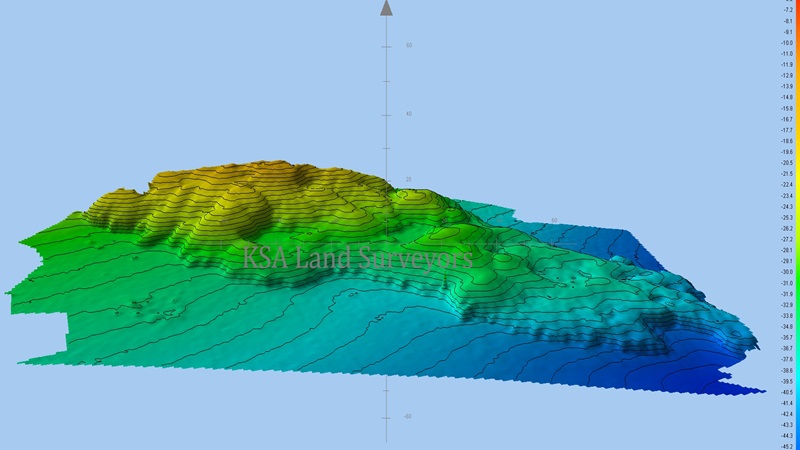Click the -35.7 legend value

click(x=787, y=338)
